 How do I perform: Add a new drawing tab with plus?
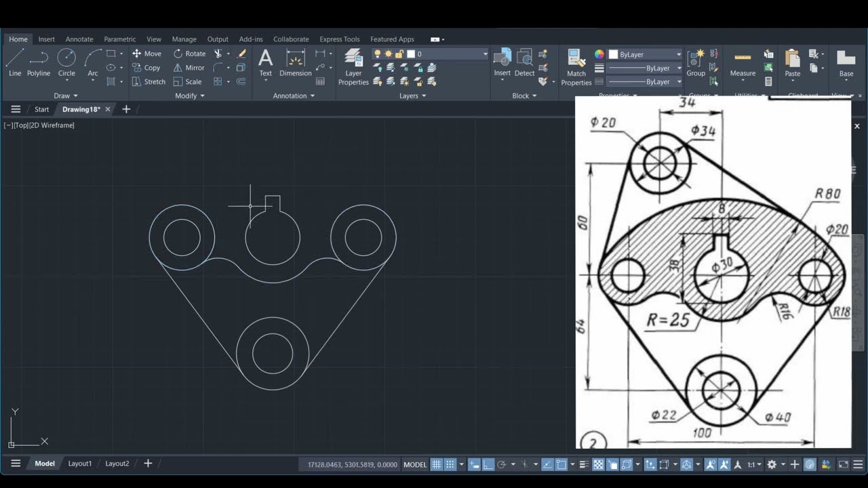(x=126, y=109)
